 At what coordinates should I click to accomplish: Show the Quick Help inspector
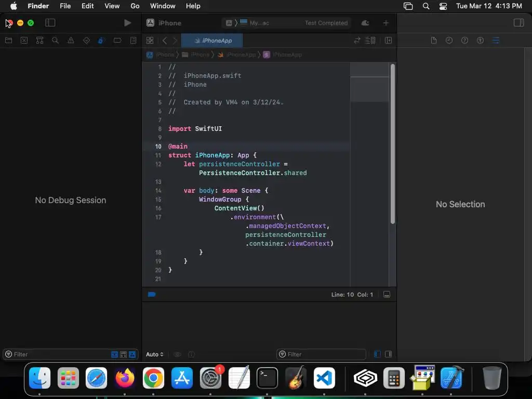point(464,41)
